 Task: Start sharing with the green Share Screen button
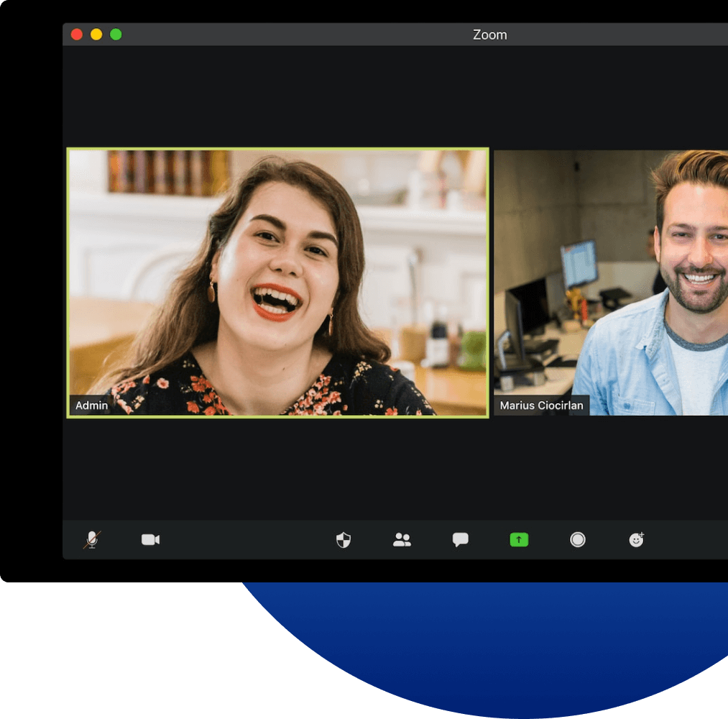pos(519,540)
